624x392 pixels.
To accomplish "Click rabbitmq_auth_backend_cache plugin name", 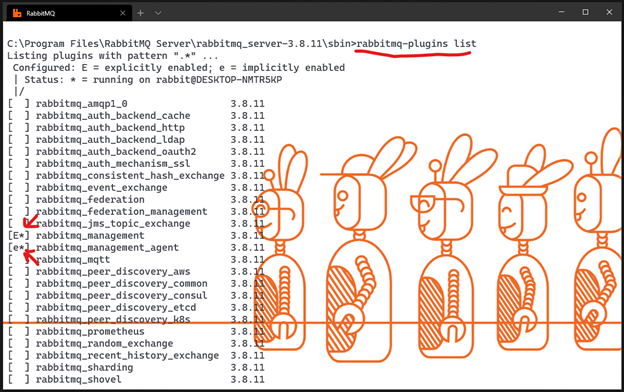I will (x=113, y=116).
